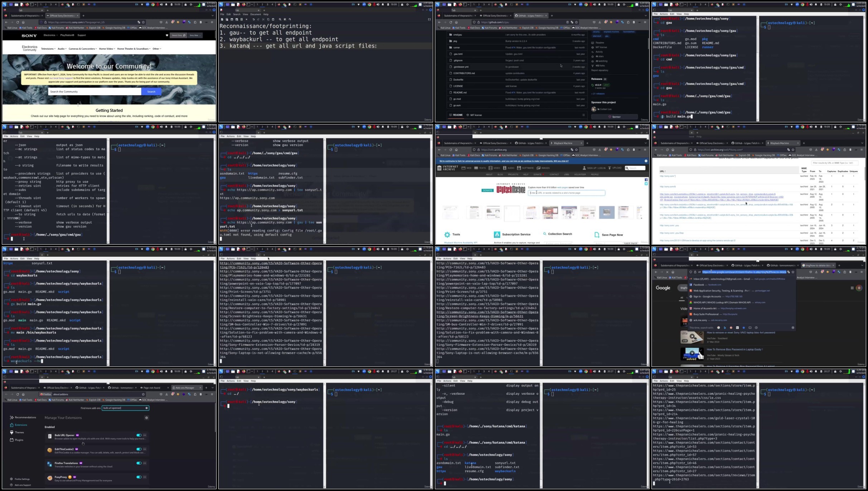Click the Facebook share icon on the Wayback Machine home page
The width and height of the screenshot is (868, 491).
[x=646, y=180]
